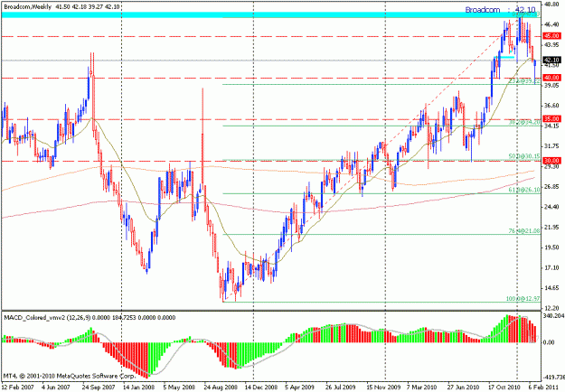Click the 26.85 price axis value
The width and height of the screenshot is (565, 392).
[552, 187]
